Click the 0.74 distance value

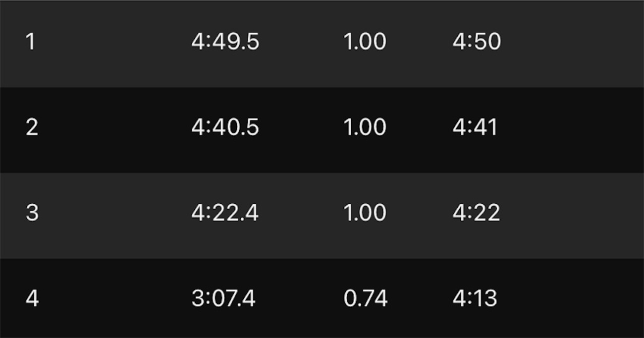pyautogui.click(x=365, y=298)
